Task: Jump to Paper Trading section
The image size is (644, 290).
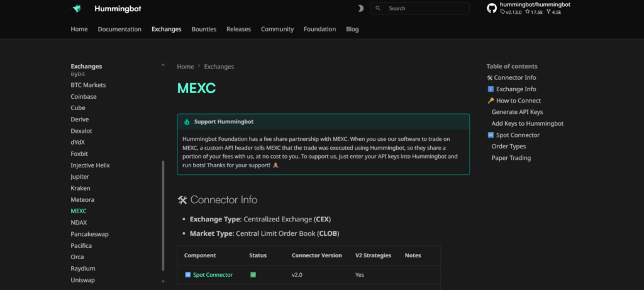Action: click(x=511, y=158)
